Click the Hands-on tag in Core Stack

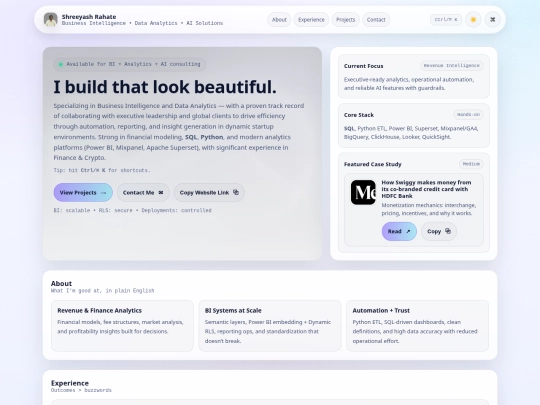point(468,114)
